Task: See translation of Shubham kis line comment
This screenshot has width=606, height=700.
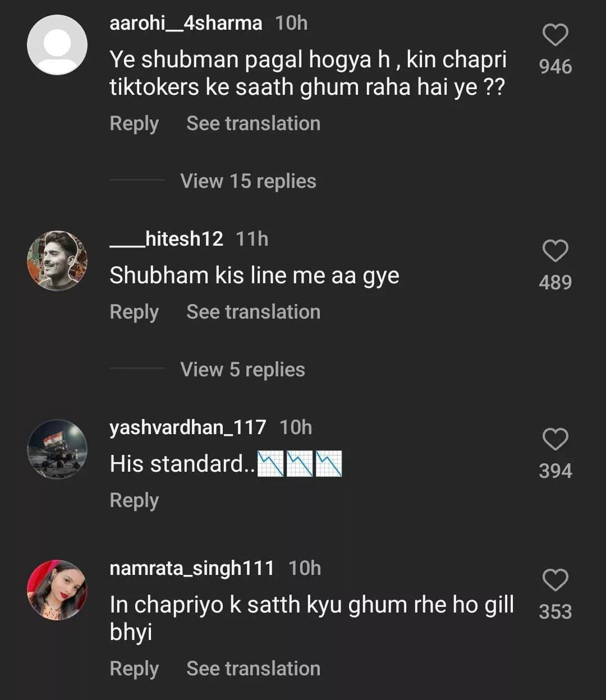Action: coord(253,312)
